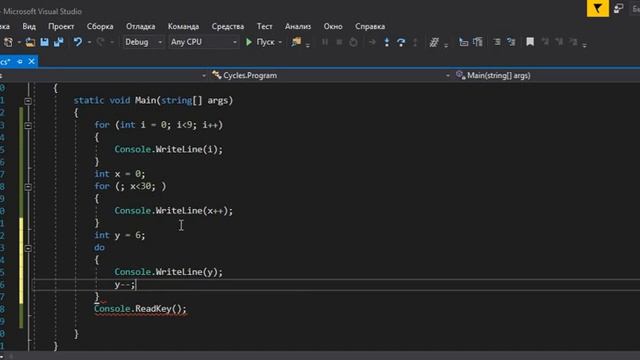Click the yellow notifications flag icon
The image size is (640, 360).
598,8
